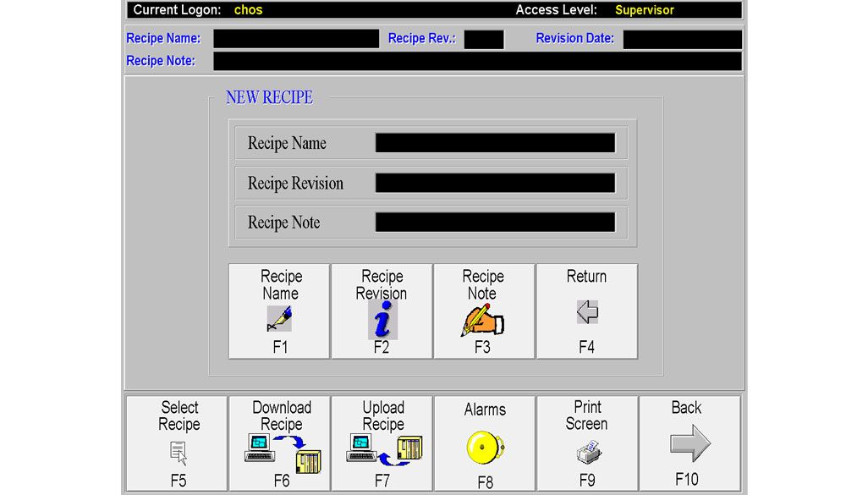868x495 pixels.
Task: Click the quill pen icon for Recipe Name F1
Action: [x=279, y=319]
